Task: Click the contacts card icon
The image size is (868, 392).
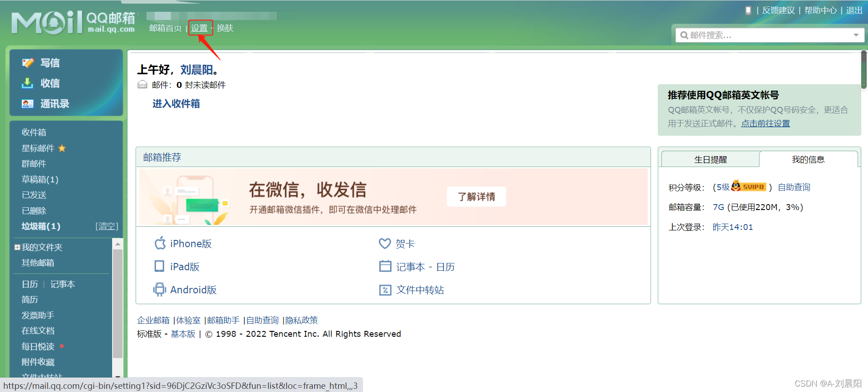Action: click(28, 104)
